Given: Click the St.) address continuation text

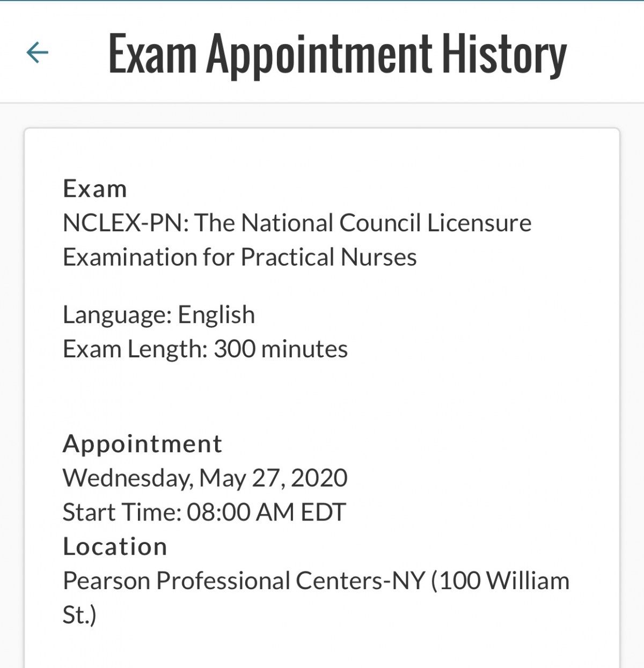Looking at the screenshot, I should click(79, 615).
